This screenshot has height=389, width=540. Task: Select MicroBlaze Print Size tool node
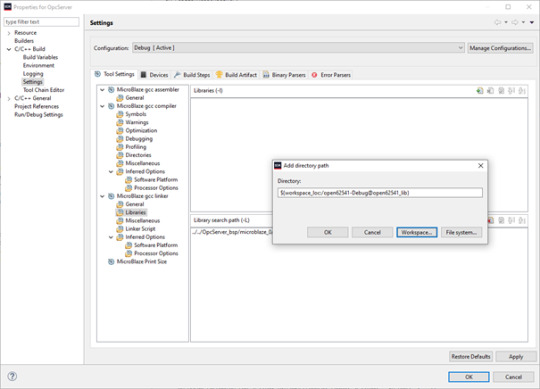(x=142, y=262)
